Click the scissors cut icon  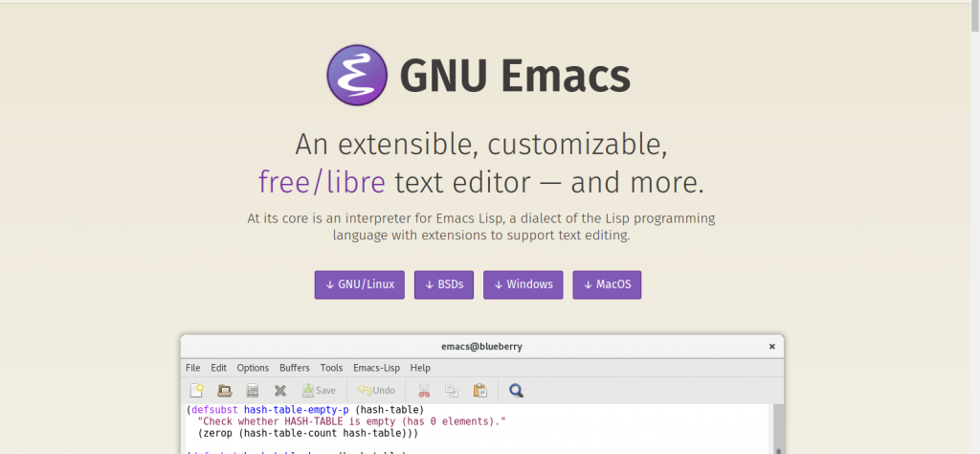pyautogui.click(x=424, y=390)
